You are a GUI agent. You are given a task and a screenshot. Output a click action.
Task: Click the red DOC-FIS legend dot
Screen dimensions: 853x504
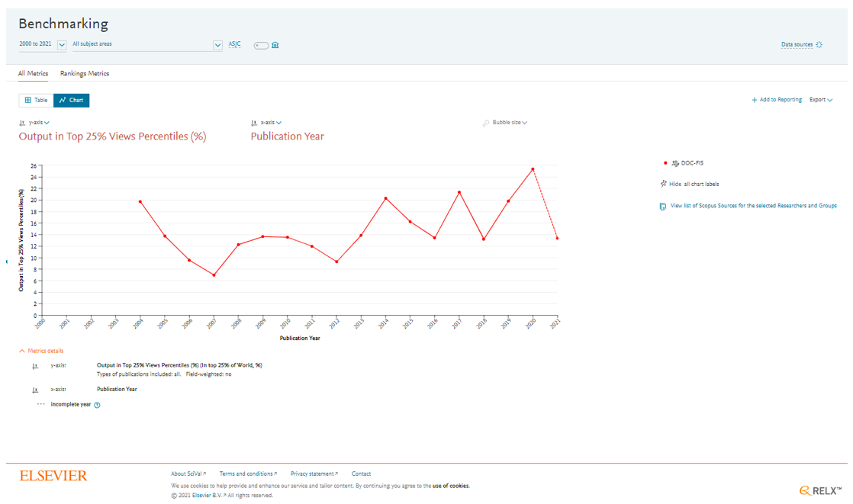[x=665, y=163]
